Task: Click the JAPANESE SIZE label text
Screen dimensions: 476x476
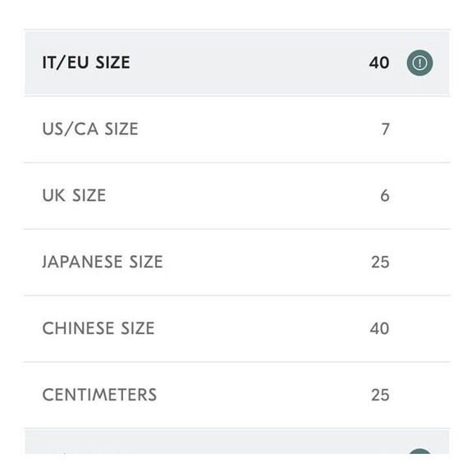Action: click(x=103, y=262)
